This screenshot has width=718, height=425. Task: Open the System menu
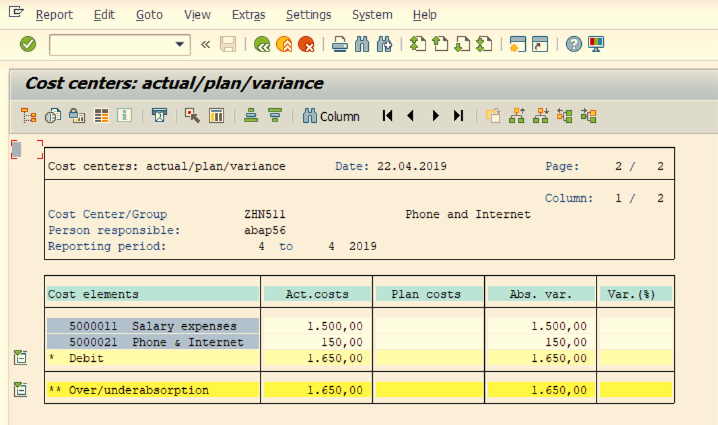pyautogui.click(x=372, y=15)
